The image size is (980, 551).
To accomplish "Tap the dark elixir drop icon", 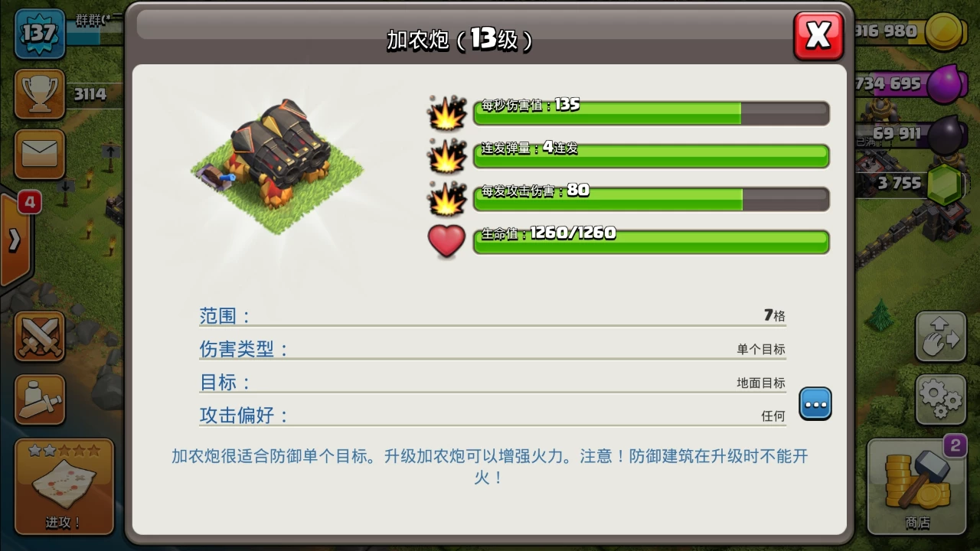I will point(948,135).
